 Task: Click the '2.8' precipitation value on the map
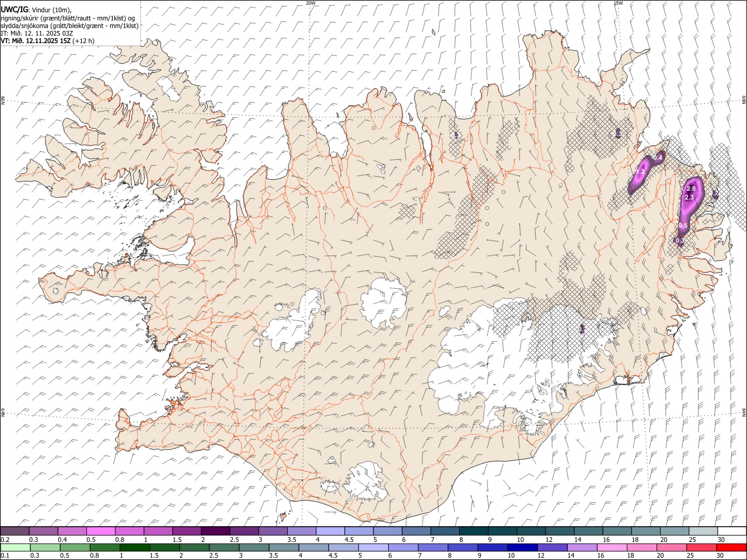click(x=692, y=188)
